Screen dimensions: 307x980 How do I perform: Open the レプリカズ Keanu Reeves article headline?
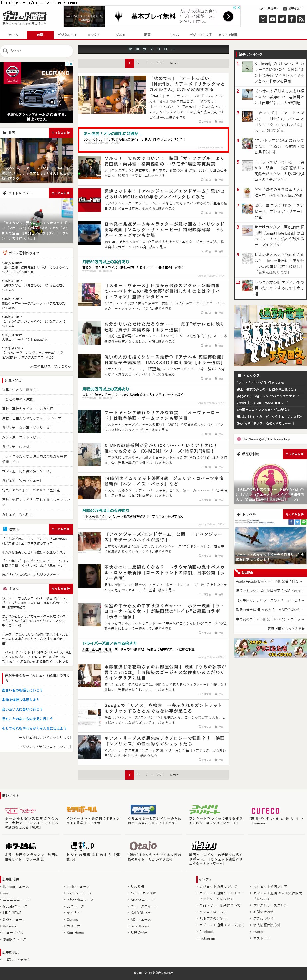(x=164, y=741)
